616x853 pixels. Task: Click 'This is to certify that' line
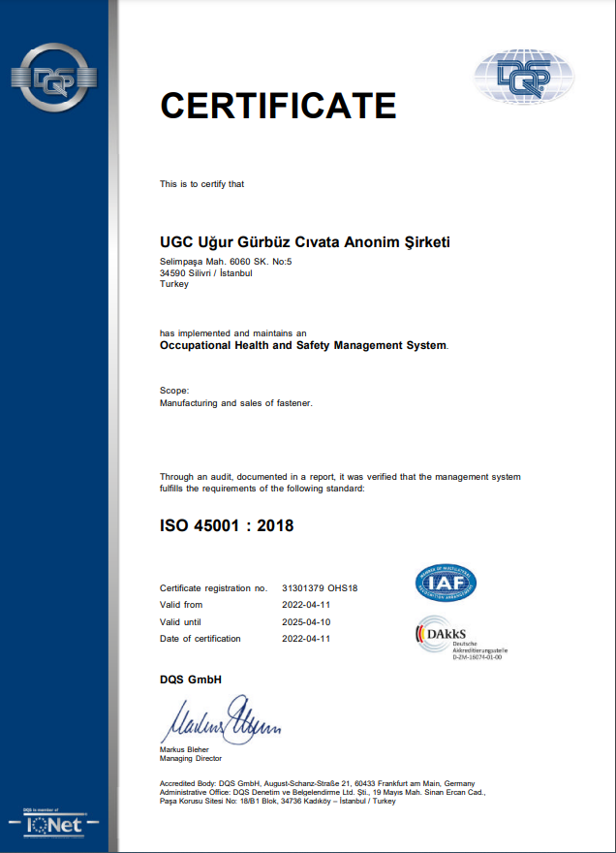pos(201,184)
